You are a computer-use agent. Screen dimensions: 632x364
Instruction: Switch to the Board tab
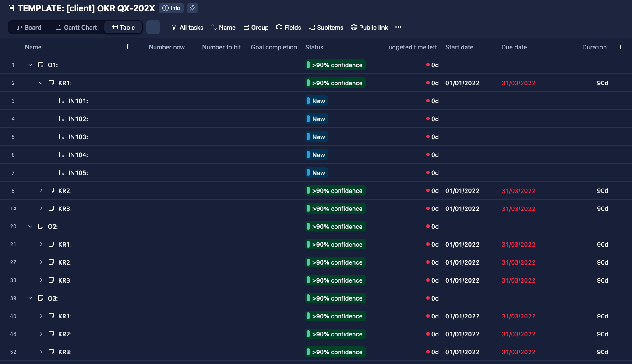click(x=29, y=28)
